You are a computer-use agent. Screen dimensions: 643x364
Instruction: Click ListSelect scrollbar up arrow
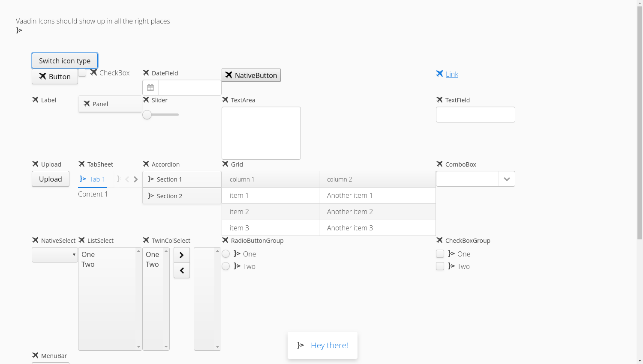(x=138, y=251)
